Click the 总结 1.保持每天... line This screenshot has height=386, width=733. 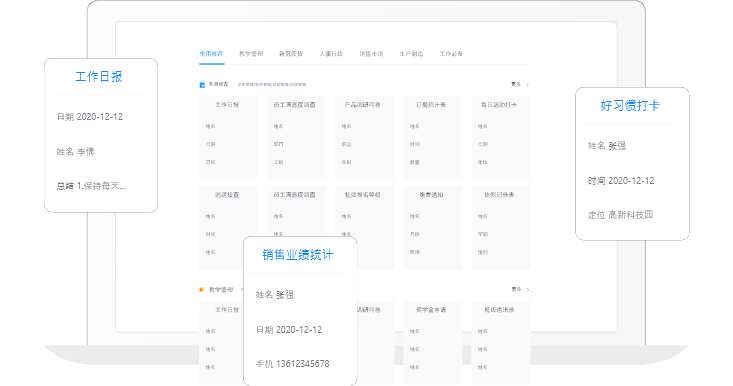pyautogui.click(x=92, y=186)
